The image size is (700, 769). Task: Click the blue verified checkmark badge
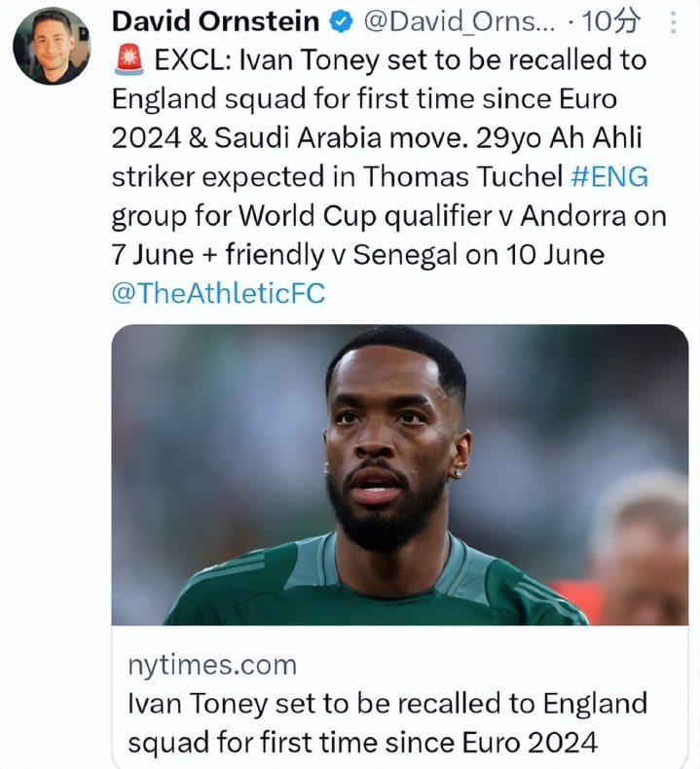[x=341, y=20]
